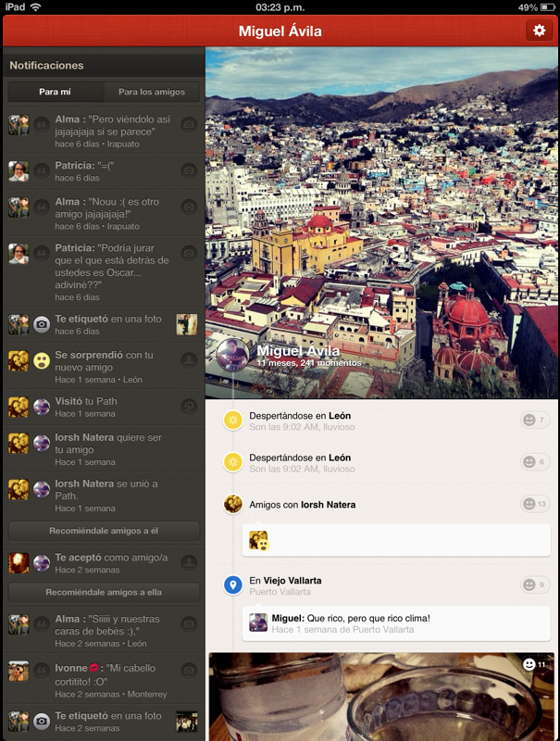Tap '03:23 p.m.' clock in status bar

pyautogui.click(x=280, y=7)
